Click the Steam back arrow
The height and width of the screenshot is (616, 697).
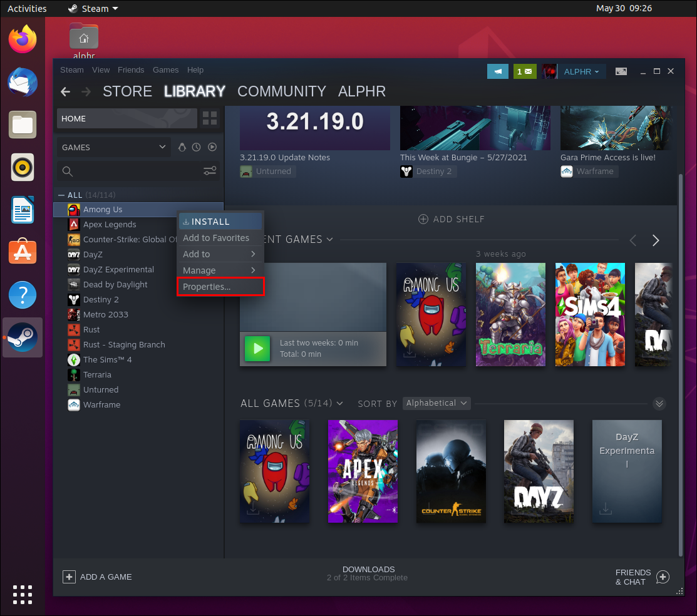click(x=65, y=91)
